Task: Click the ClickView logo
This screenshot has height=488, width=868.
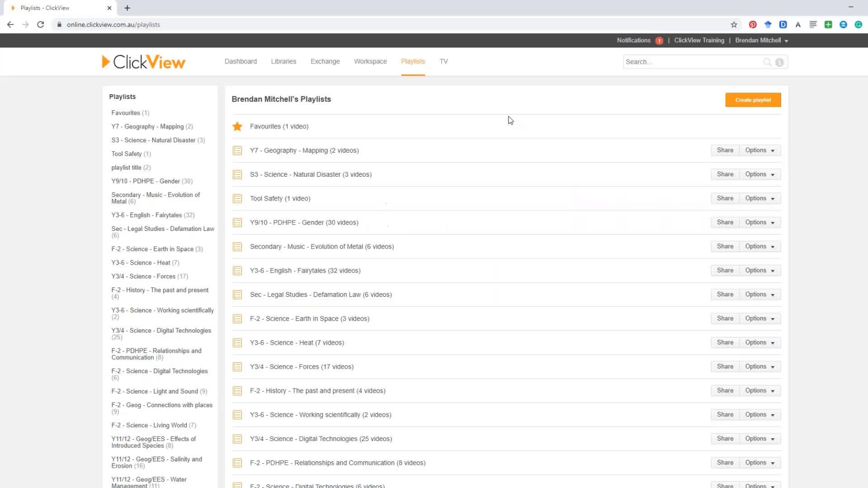Action: (143, 61)
